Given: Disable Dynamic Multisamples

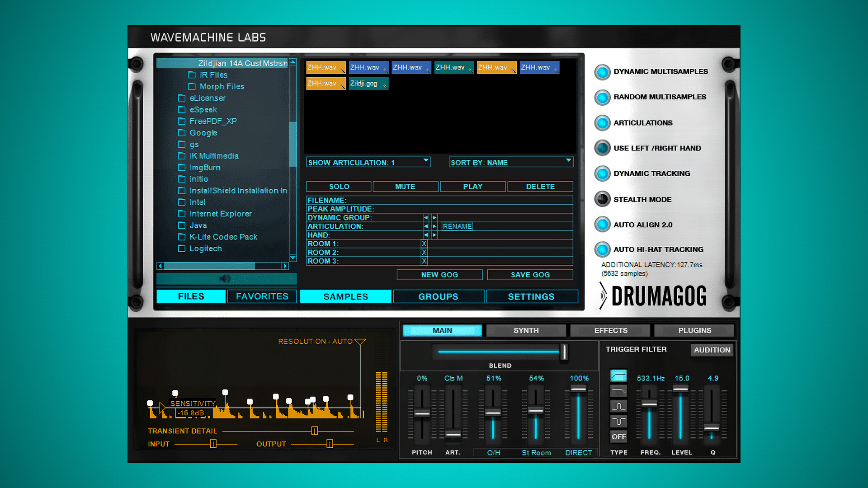Looking at the screenshot, I should tap(602, 72).
